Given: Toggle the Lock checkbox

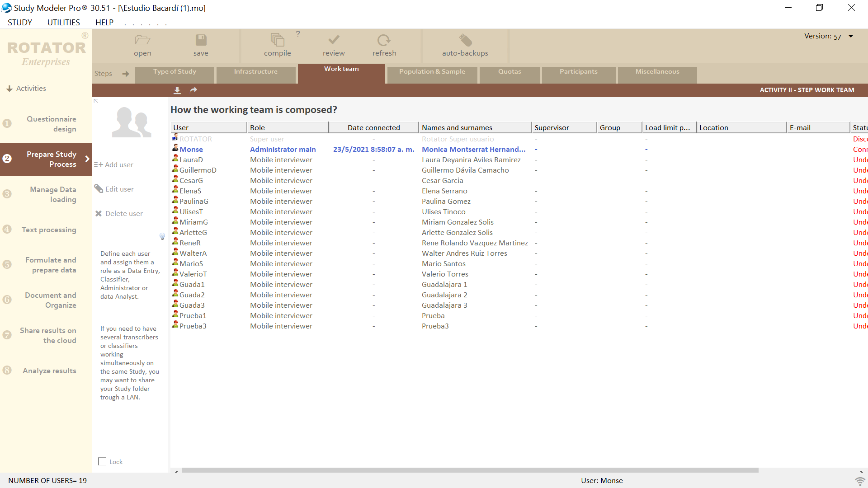Looking at the screenshot, I should pos(103,461).
